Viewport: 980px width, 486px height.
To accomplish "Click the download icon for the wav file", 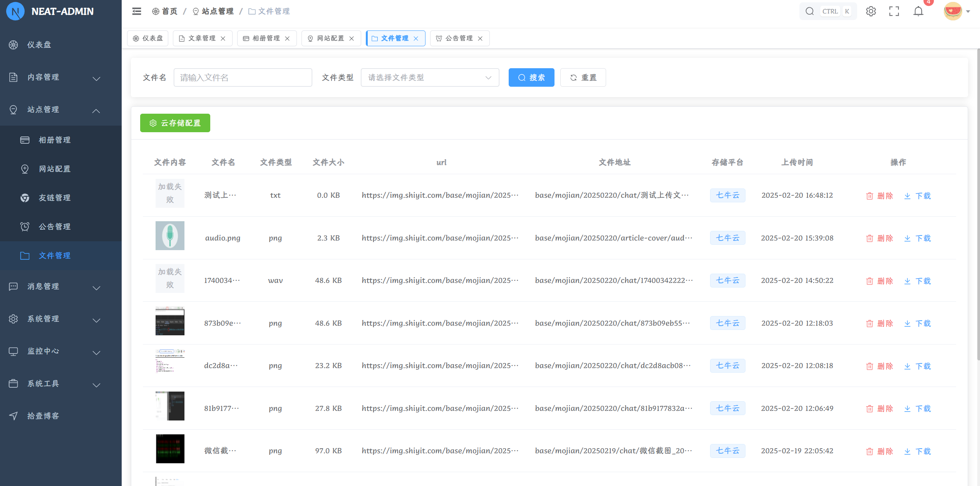I will tap(907, 281).
